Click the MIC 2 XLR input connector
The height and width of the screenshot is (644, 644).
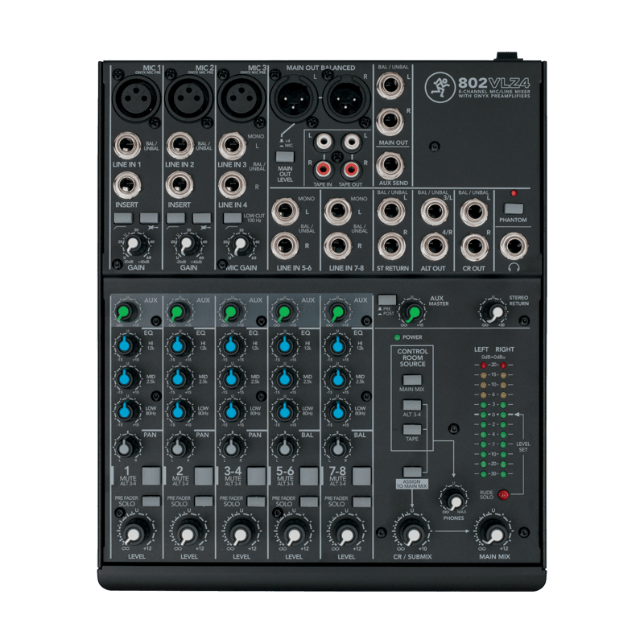pyautogui.click(x=188, y=98)
